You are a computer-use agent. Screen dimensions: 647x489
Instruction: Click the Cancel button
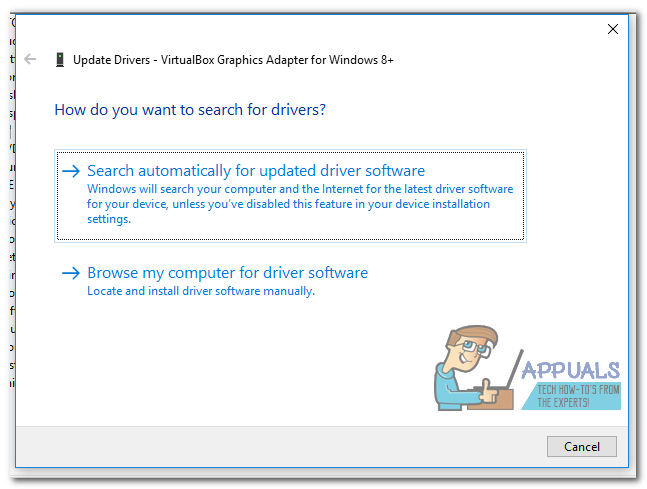coord(582,446)
